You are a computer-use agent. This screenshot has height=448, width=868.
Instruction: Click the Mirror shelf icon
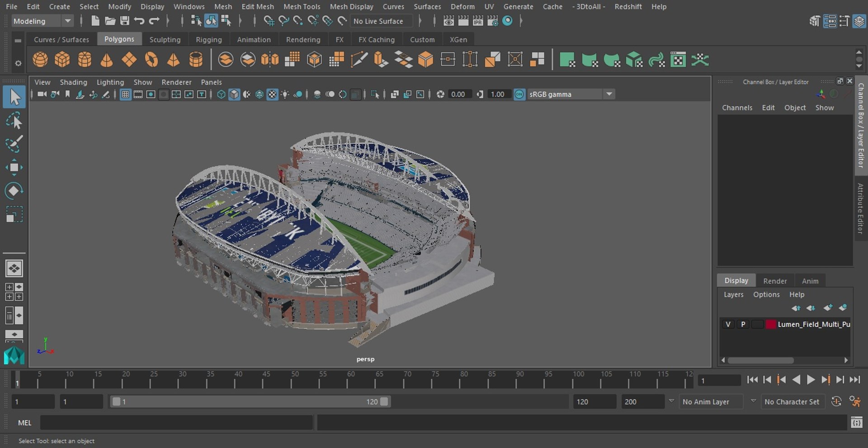pyautogui.click(x=270, y=60)
